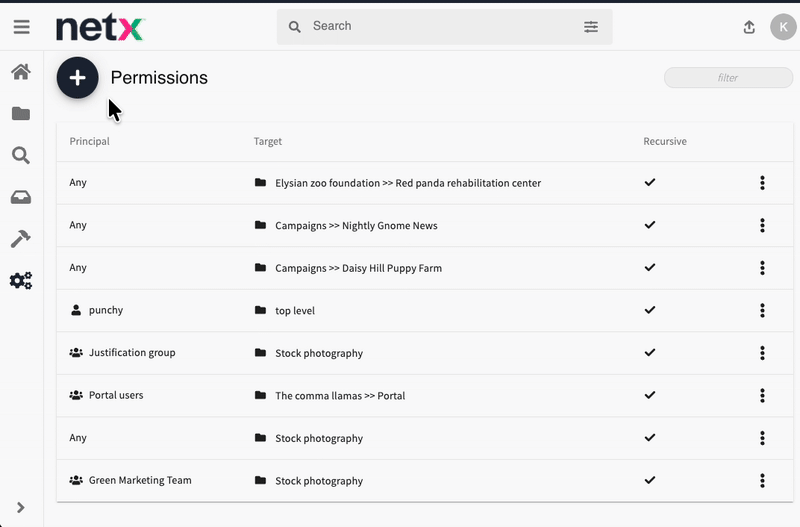Select the Justification group principal name

(x=132, y=353)
